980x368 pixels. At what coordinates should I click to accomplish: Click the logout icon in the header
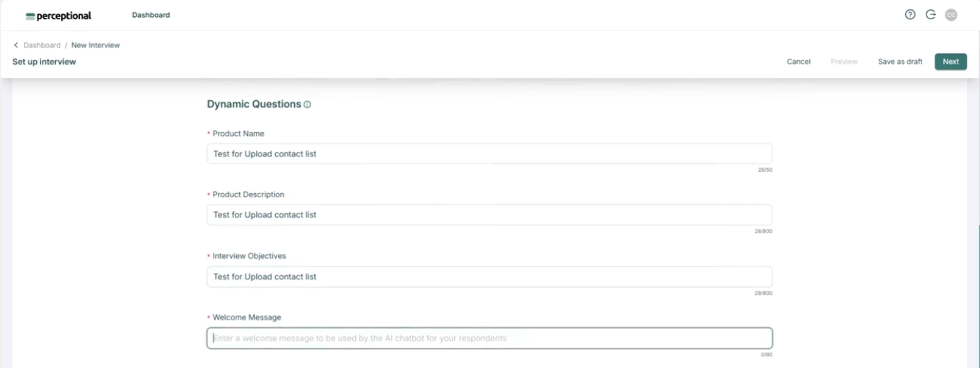pos(931,15)
